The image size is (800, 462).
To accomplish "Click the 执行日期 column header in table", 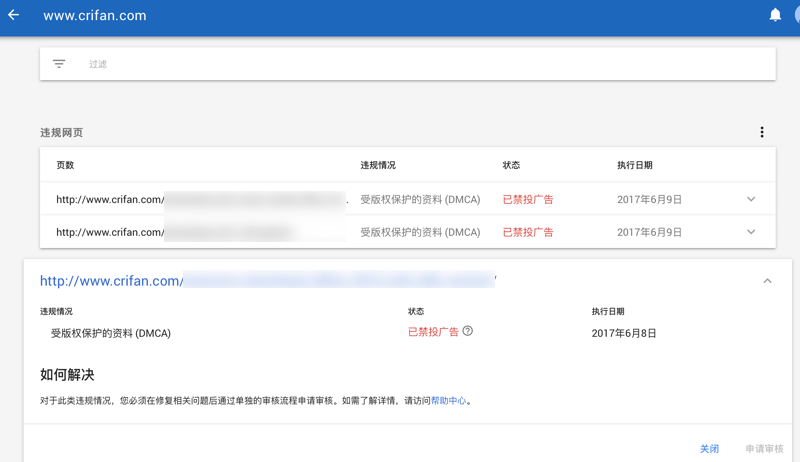I will 635,165.
